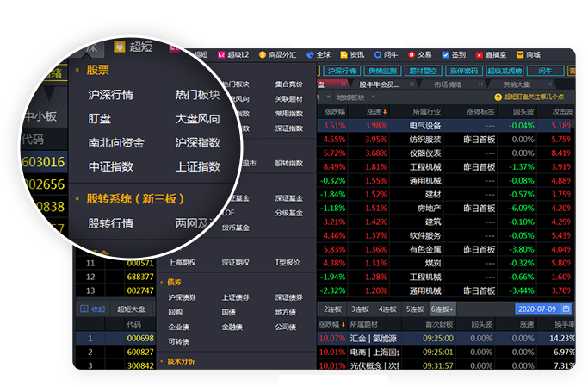Choose 可转债 in the menu

click(x=178, y=341)
